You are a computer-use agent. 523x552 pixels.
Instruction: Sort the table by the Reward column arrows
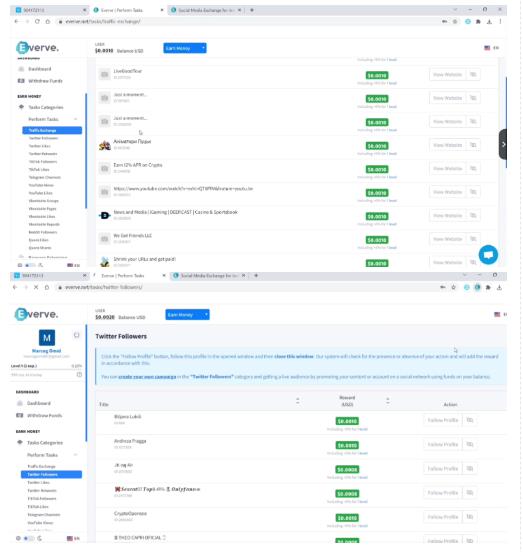click(387, 401)
